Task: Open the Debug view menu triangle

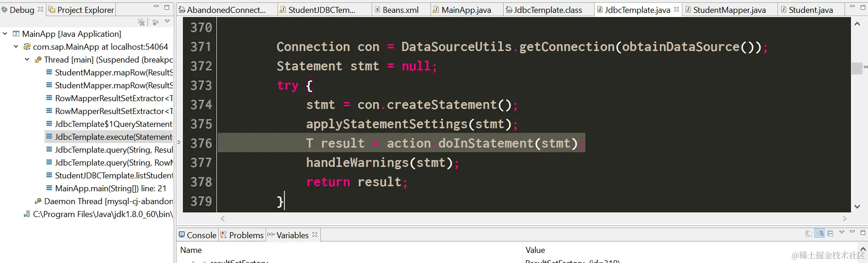Action: 167,22
